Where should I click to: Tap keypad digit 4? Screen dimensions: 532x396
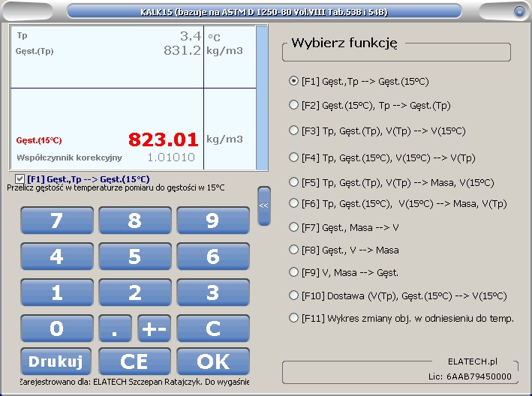[x=57, y=256]
